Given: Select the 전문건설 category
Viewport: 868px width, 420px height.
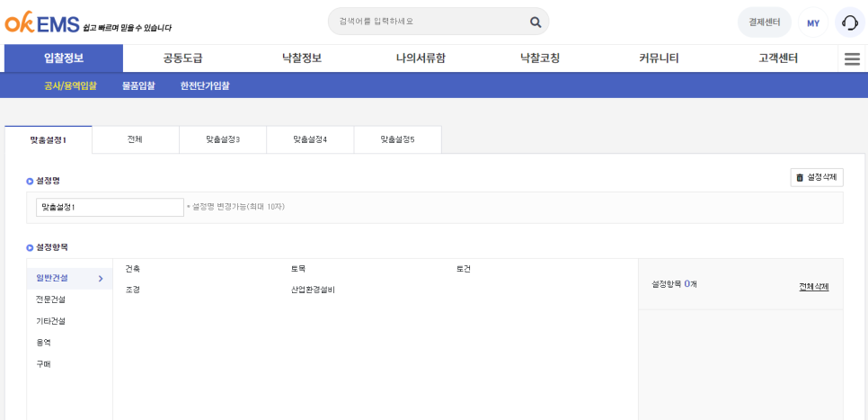Looking at the screenshot, I should (x=50, y=299).
